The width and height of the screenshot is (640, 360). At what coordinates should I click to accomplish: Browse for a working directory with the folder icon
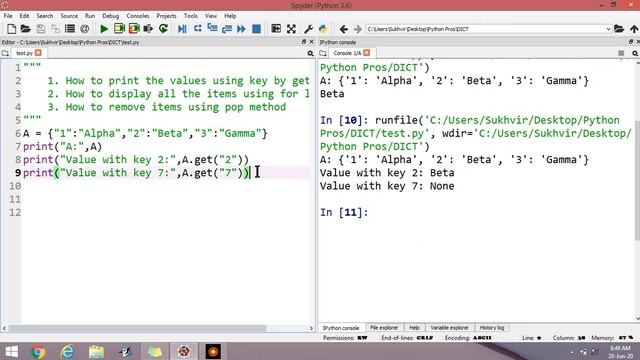click(x=619, y=29)
